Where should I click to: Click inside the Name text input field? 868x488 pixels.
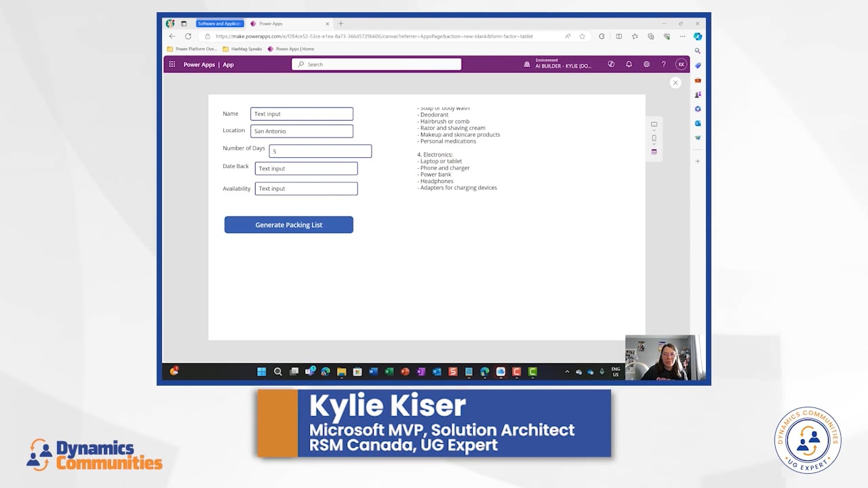coord(301,114)
